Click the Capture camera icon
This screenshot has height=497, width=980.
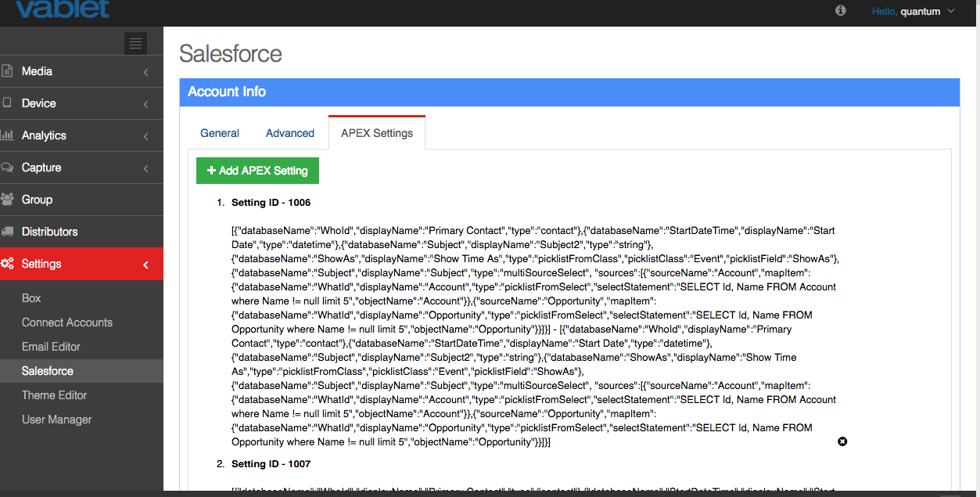9,167
